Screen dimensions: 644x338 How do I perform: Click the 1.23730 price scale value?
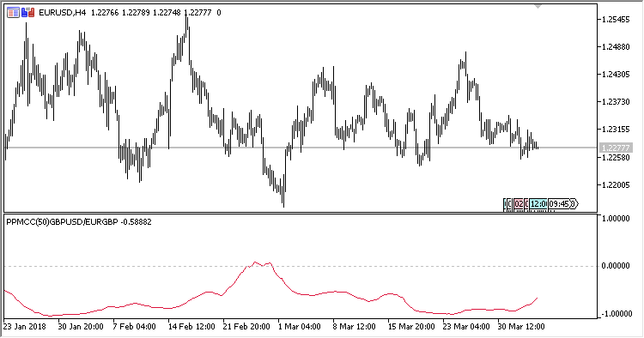pyautogui.click(x=616, y=102)
